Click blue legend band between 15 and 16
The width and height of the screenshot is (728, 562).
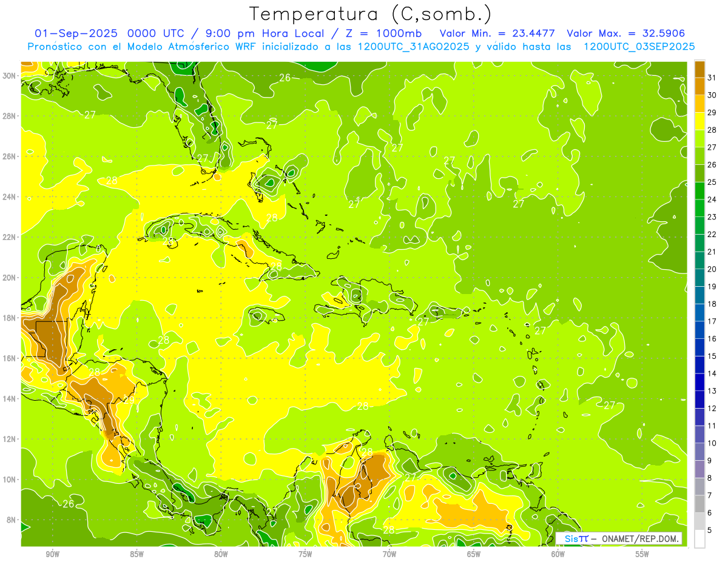[x=699, y=347]
